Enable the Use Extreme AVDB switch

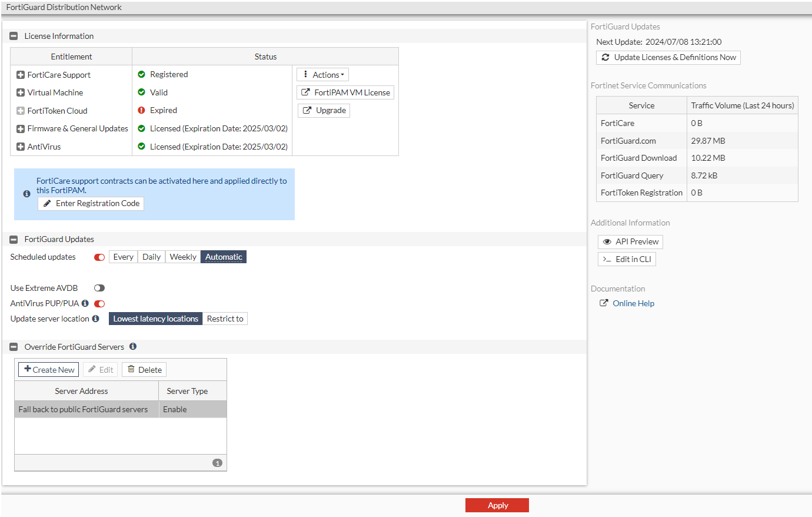point(99,288)
